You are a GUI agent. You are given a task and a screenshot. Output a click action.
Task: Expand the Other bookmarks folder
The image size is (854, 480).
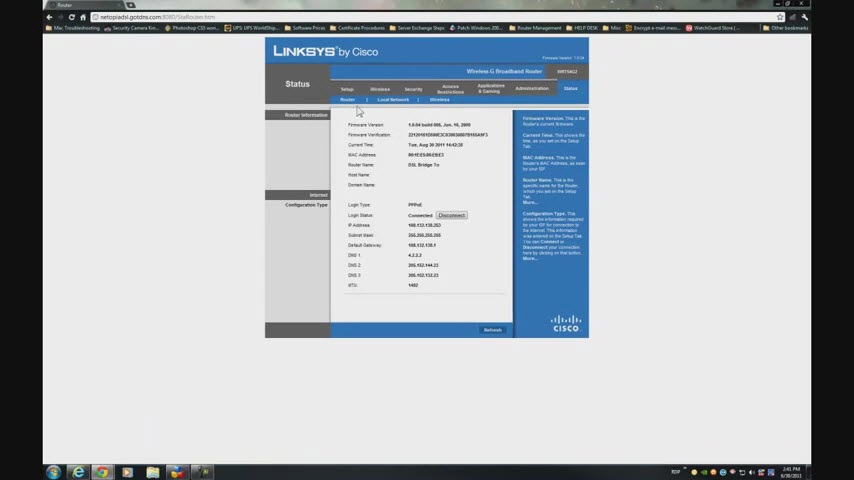(x=786, y=28)
